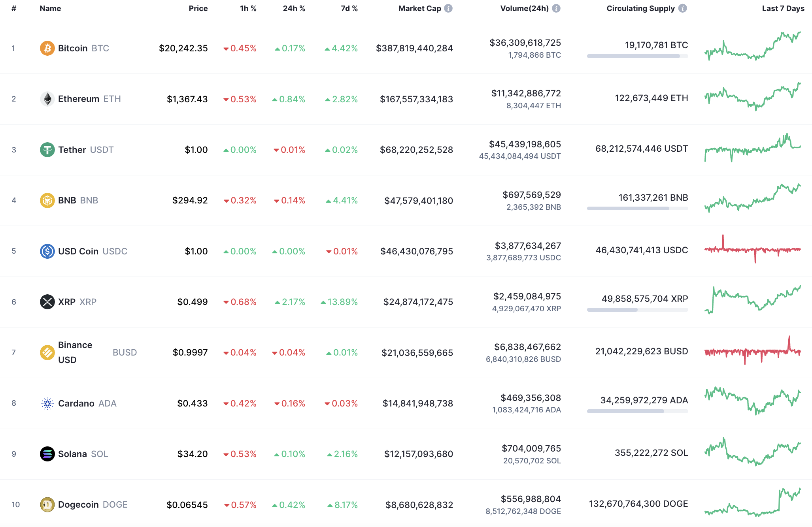
Task: Open the BNB coin icon
Action: tap(47, 200)
